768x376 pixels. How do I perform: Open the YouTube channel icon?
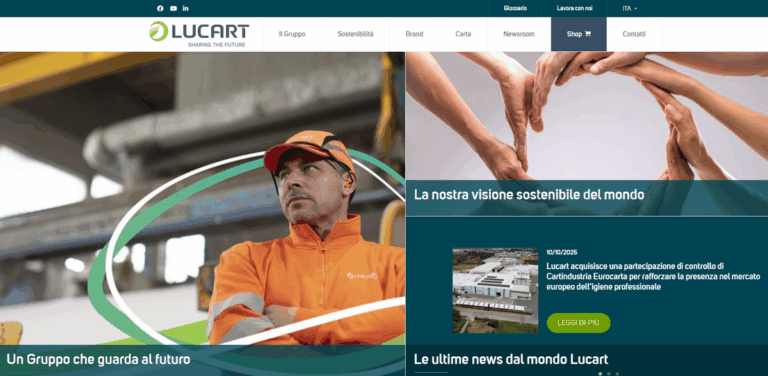pyautogui.click(x=173, y=8)
